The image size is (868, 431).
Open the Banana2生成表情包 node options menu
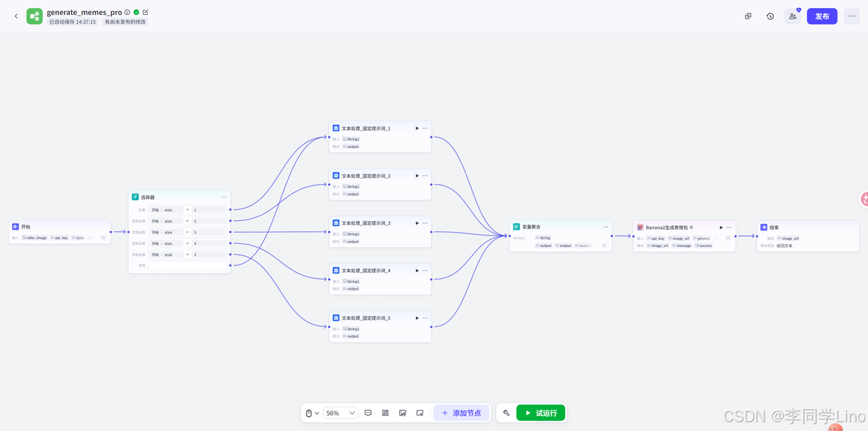(730, 227)
